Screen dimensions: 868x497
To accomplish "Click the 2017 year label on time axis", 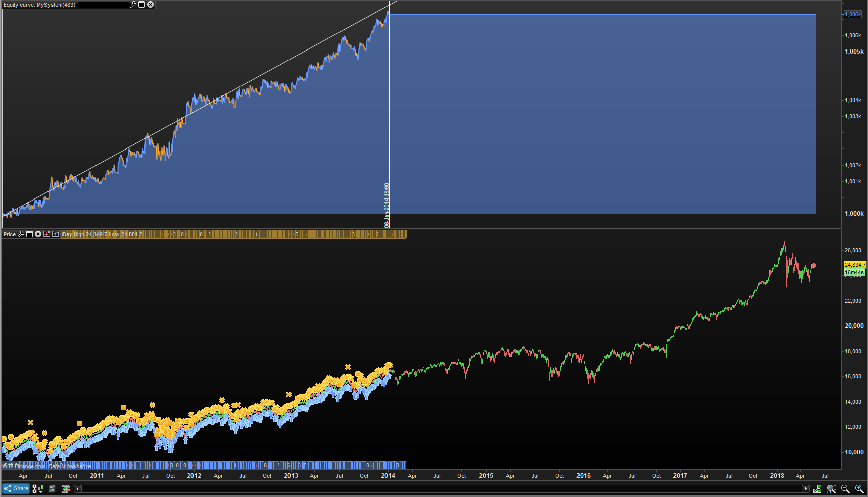I will (680, 476).
